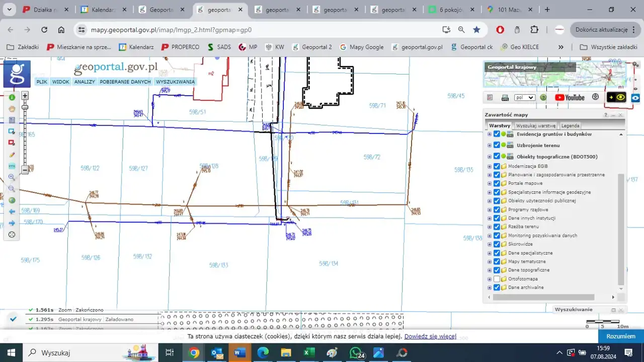Click the map zoom level slider handle

[25, 107]
